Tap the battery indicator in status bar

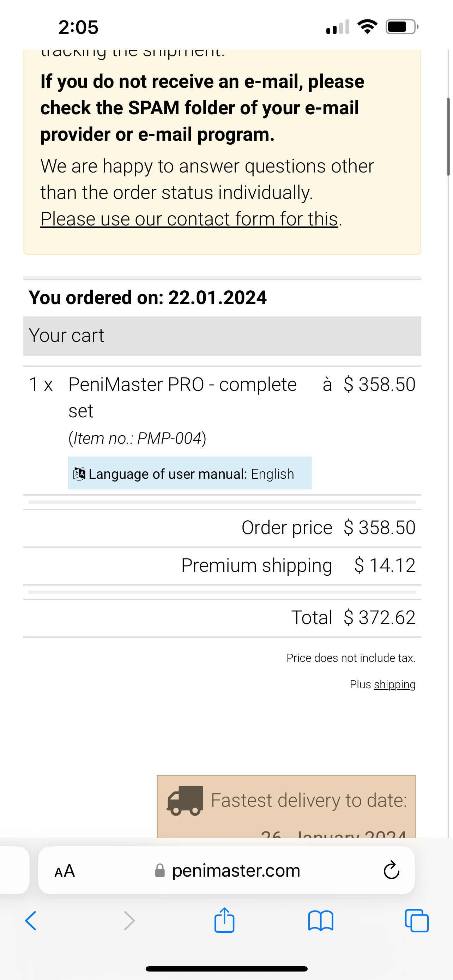coord(401,26)
